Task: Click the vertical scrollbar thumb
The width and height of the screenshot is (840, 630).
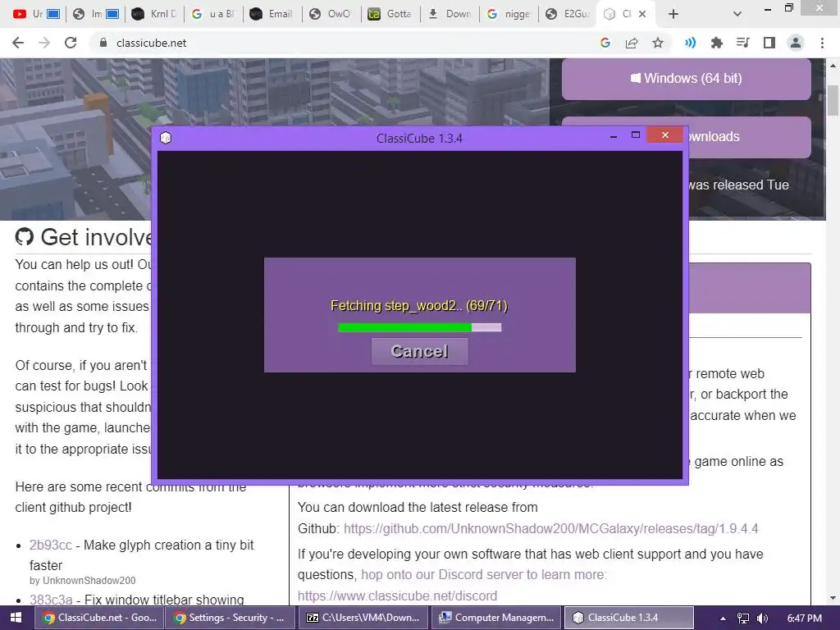Action: click(x=833, y=101)
